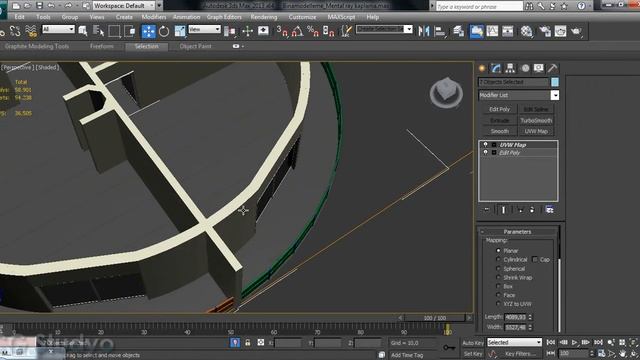This screenshot has height=360, width=640.
Task: Select XYZ to UVW mapping option
Action: 498,304
